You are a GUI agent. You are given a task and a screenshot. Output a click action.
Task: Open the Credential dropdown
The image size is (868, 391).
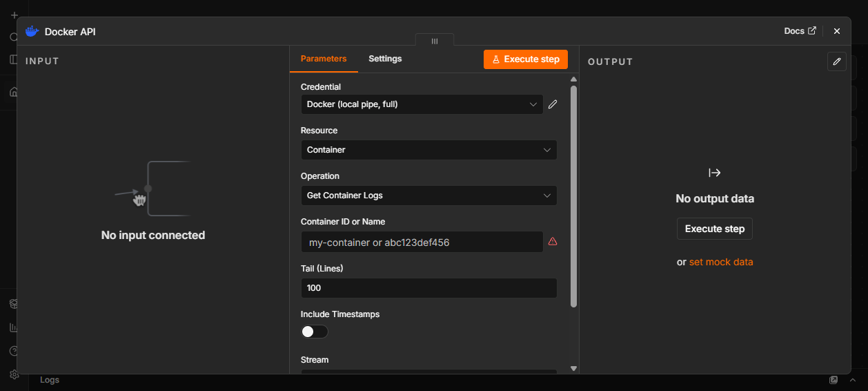[422, 104]
